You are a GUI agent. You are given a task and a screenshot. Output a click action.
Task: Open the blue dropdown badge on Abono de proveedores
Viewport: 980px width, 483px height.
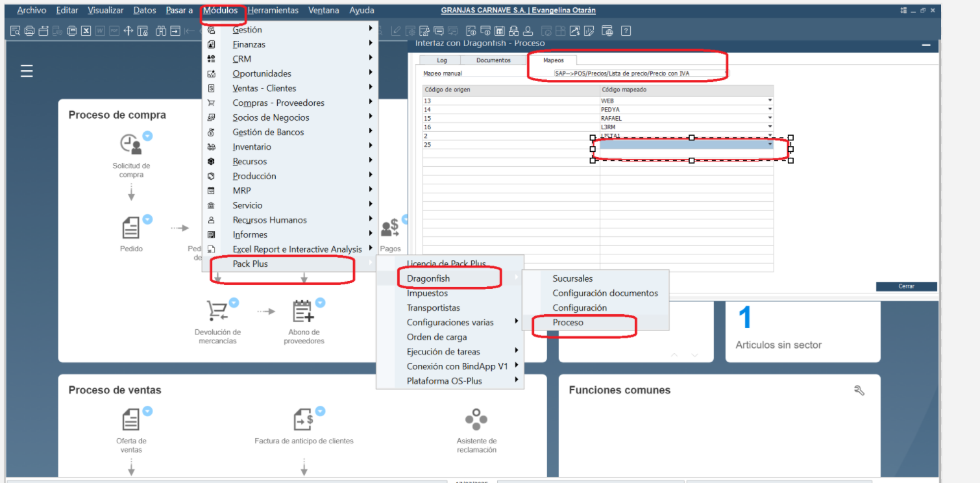(x=320, y=303)
